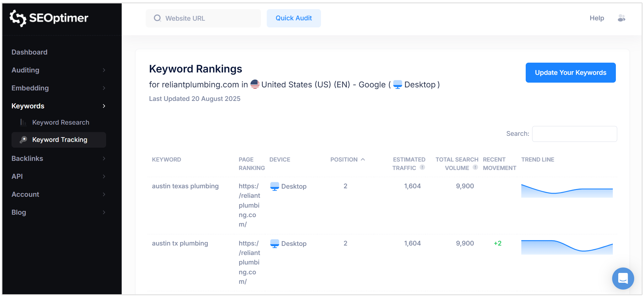Sort by Device column header
The height and width of the screenshot is (298, 644).
coord(280,159)
